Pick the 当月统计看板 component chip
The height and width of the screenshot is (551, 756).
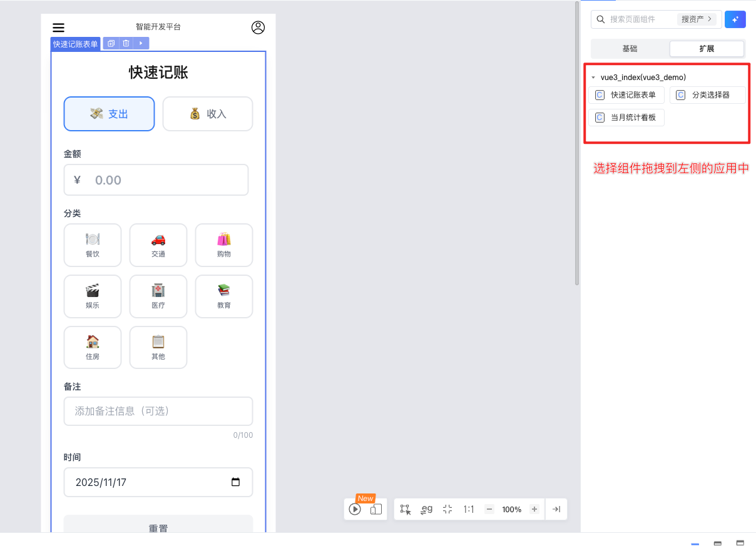click(626, 117)
